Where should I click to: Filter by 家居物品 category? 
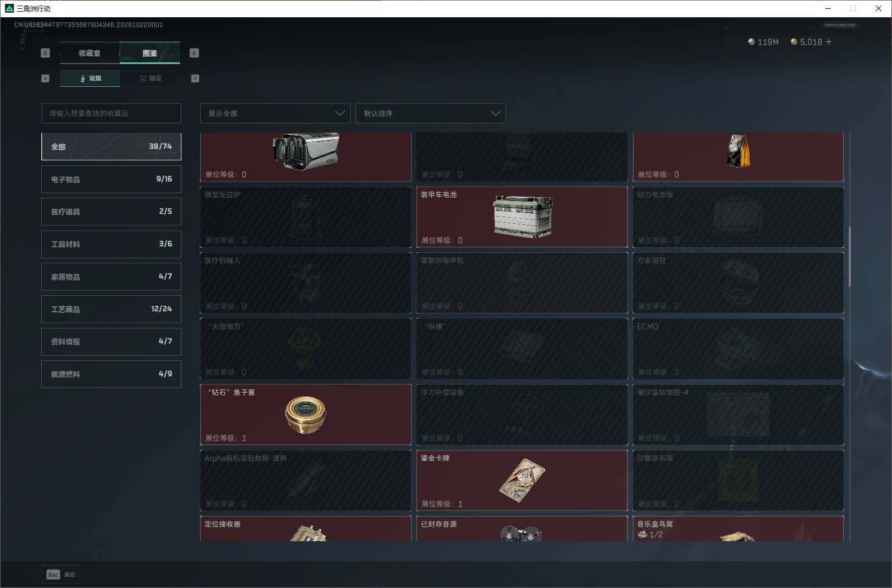coord(111,277)
